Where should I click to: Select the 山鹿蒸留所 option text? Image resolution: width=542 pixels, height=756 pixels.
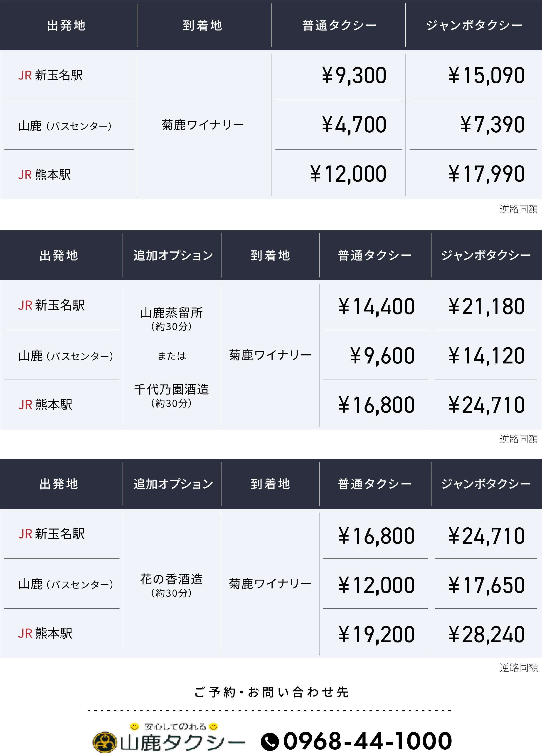click(x=172, y=313)
